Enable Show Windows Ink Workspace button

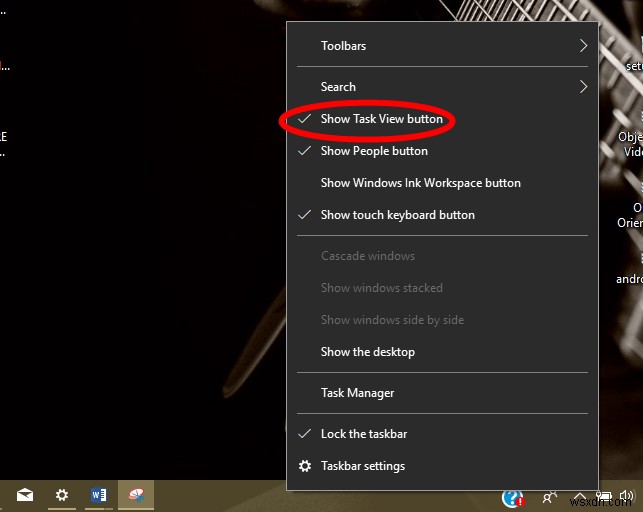click(442, 183)
